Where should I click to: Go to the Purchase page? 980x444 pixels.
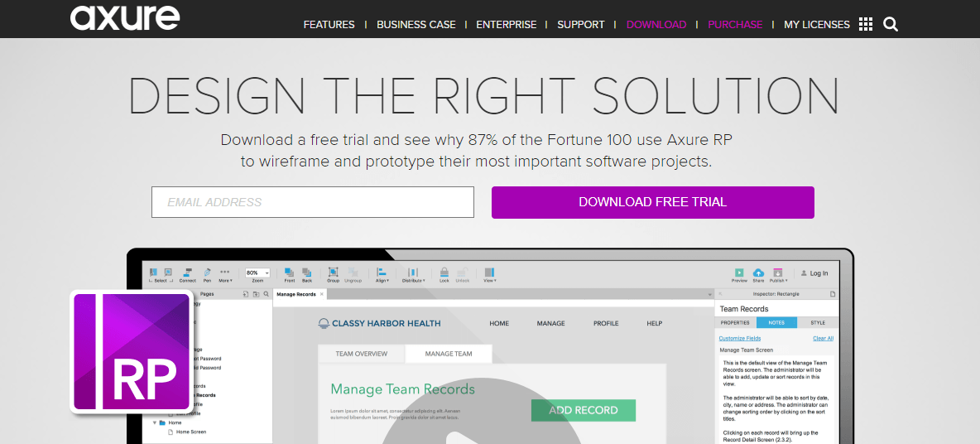pos(735,25)
